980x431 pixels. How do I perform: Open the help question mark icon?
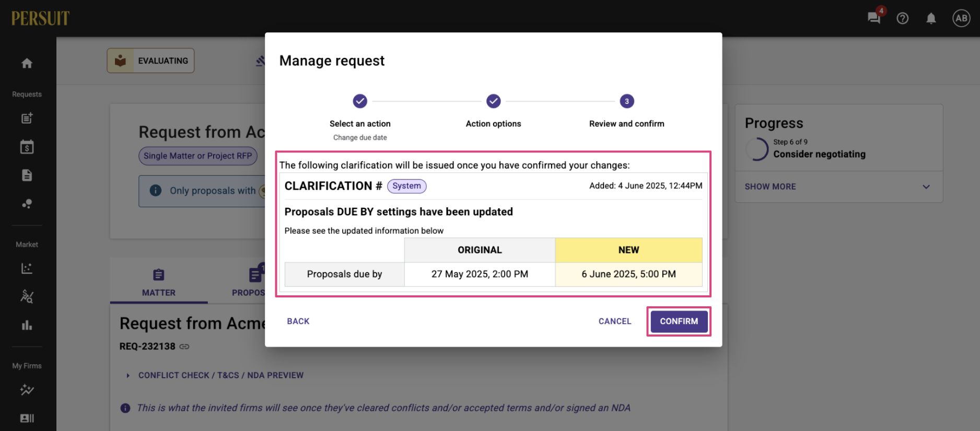click(x=902, y=19)
